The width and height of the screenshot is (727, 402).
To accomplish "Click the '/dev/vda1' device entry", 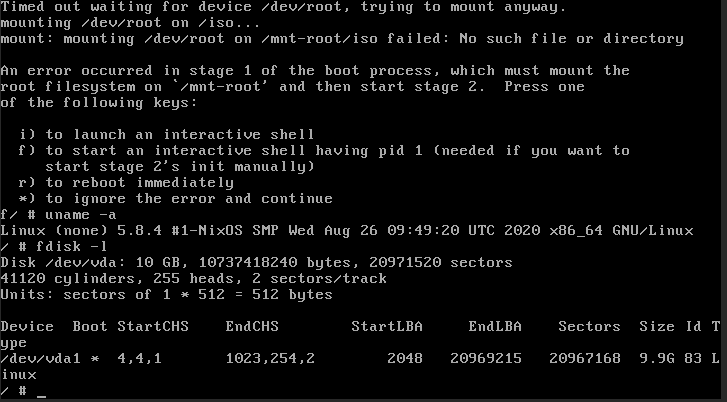I will pyautogui.click(x=40, y=358).
